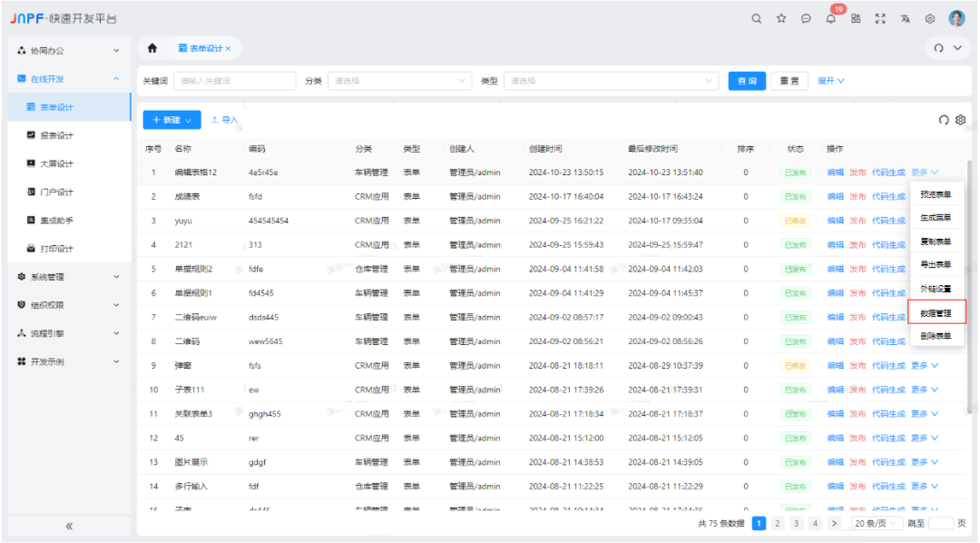This screenshot has width=980, height=543.
Task: Click the name cell 关联表单3
Action: pos(193,413)
